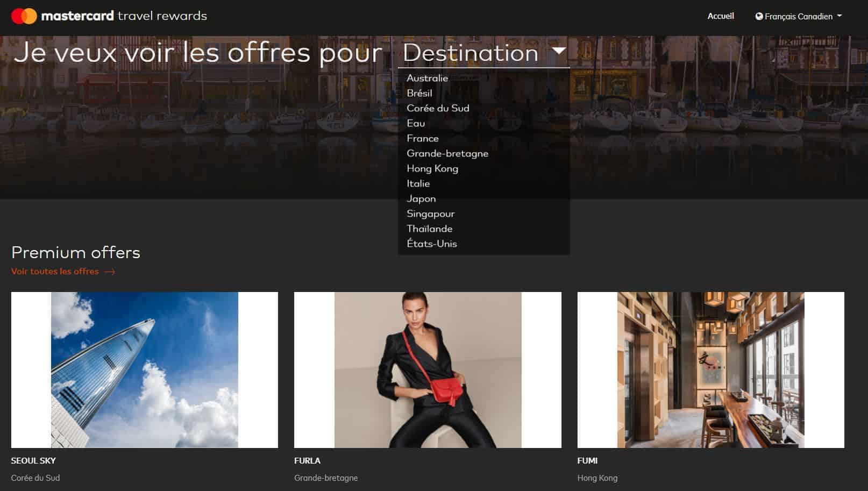The height and width of the screenshot is (491, 868).
Task: Click 'Hong Kong' under FUMI
Action: coord(597,478)
